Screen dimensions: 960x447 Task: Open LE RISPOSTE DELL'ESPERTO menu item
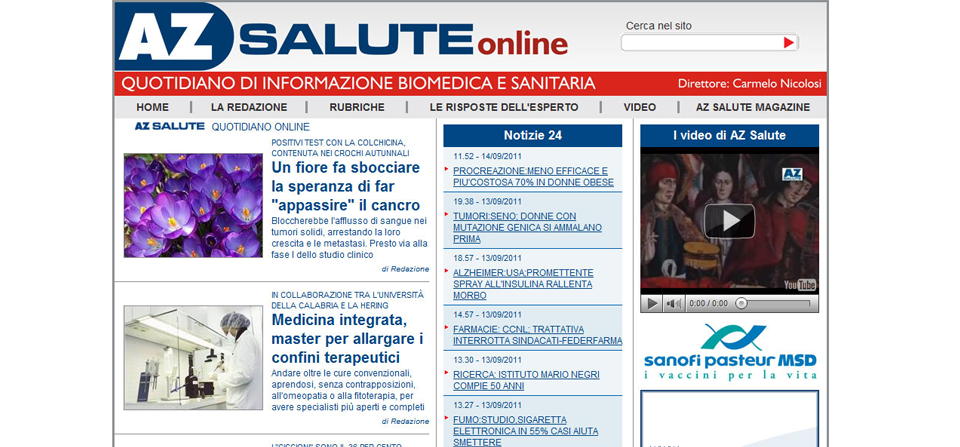[x=504, y=107]
